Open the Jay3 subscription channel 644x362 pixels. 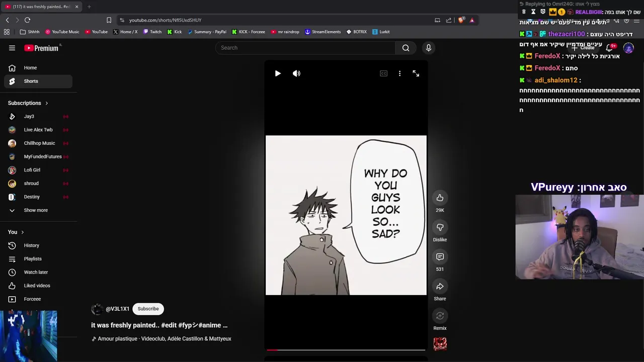click(38, 117)
